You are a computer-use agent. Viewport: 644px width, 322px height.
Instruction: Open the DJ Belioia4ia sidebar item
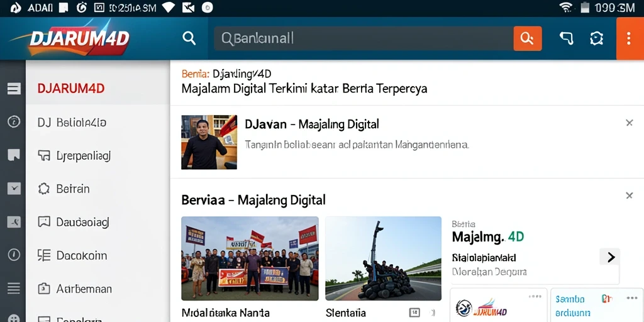click(x=97, y=123)
